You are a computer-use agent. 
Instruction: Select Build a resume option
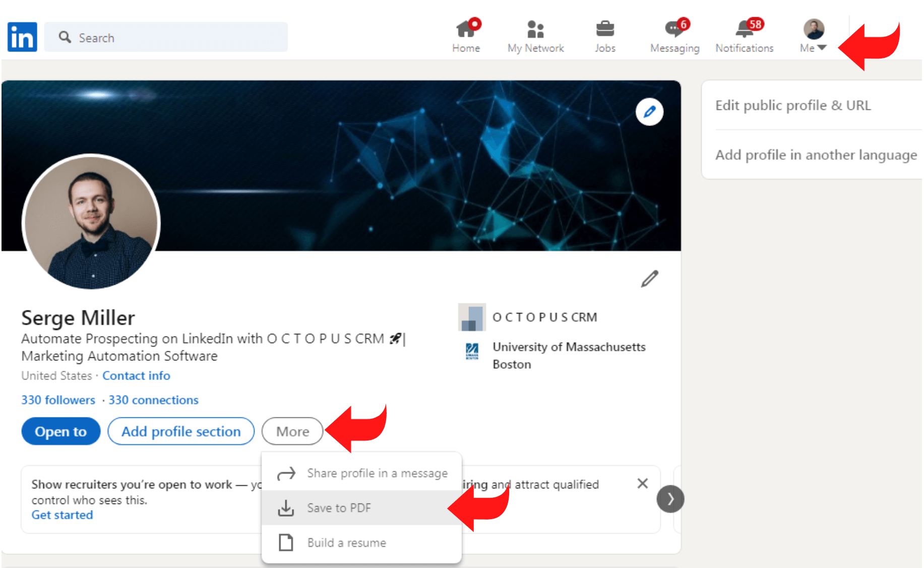pos(346,542)
